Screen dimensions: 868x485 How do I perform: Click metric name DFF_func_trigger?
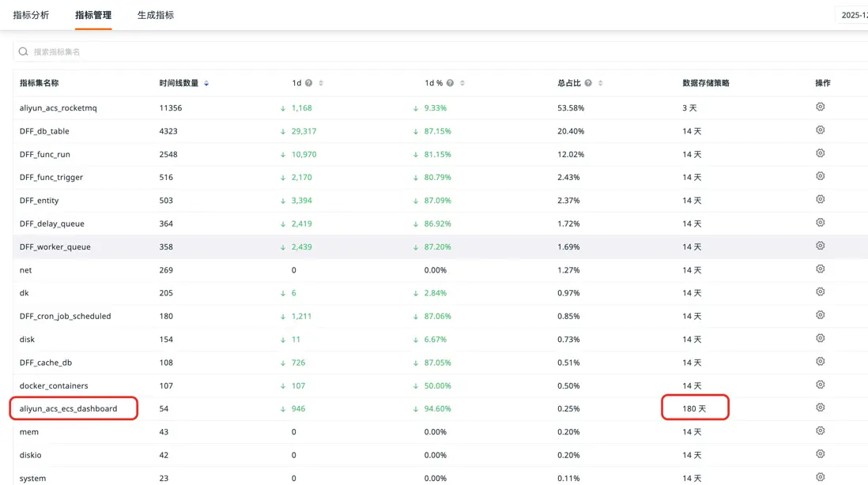tap(51, 178)
